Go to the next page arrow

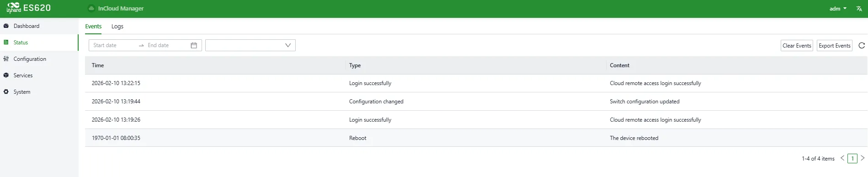point(863,158)
